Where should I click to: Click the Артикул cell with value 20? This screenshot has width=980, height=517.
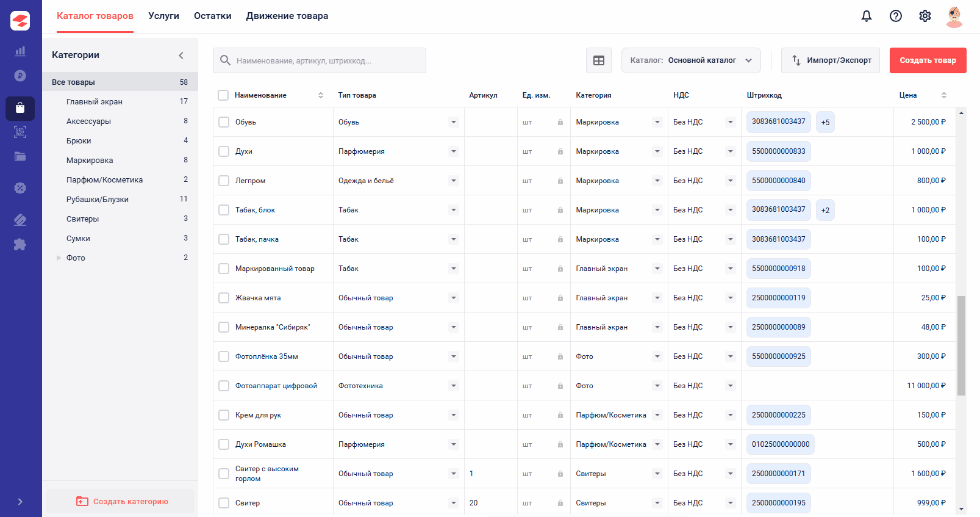(x=490, y=503)
